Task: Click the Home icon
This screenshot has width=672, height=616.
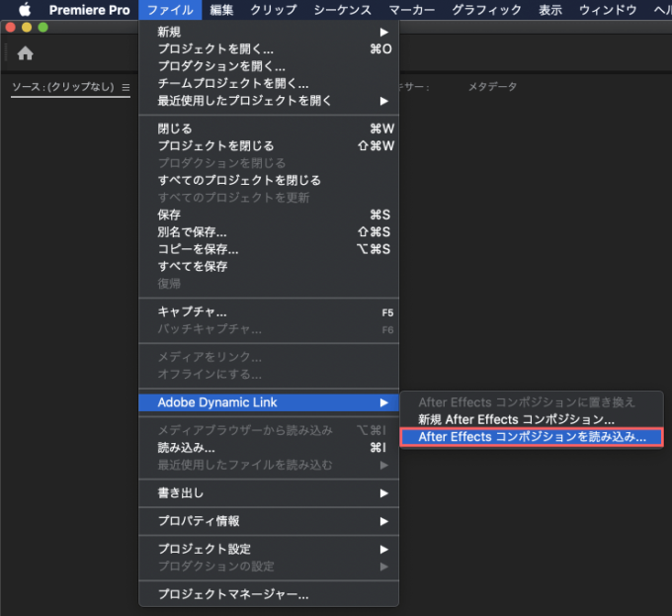Action: coord(26,53)
